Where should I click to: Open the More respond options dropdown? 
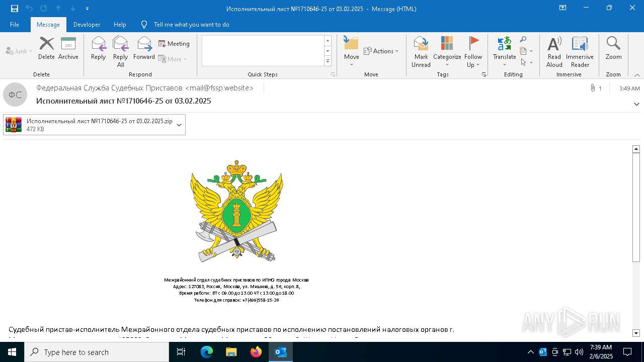point(173,59)
